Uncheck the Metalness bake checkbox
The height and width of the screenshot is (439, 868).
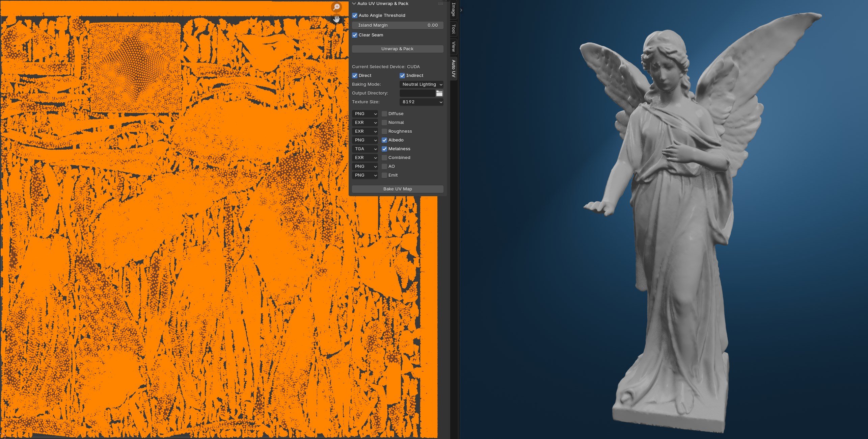[384, 149]
